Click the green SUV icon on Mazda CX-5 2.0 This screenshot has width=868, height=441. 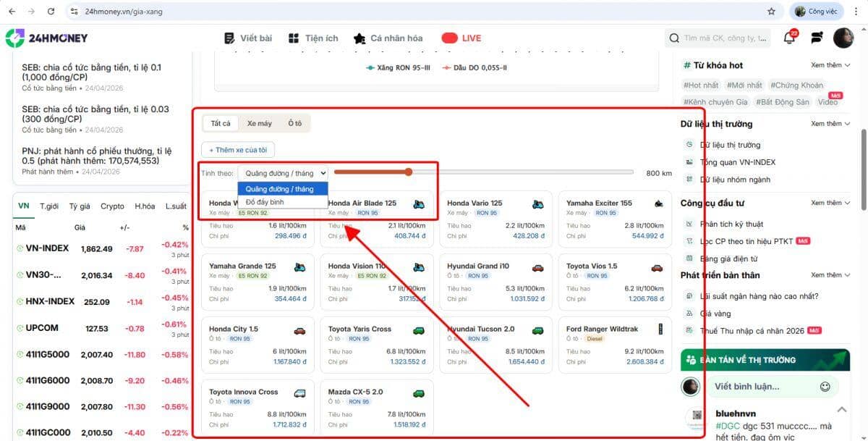[419, 393]
